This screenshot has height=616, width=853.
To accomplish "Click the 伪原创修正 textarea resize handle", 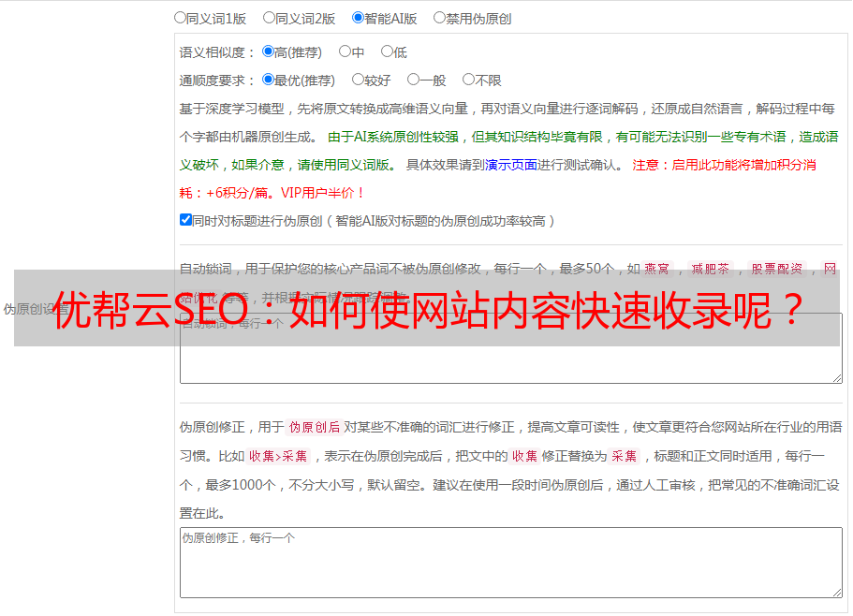I will [x=837, y=593].
